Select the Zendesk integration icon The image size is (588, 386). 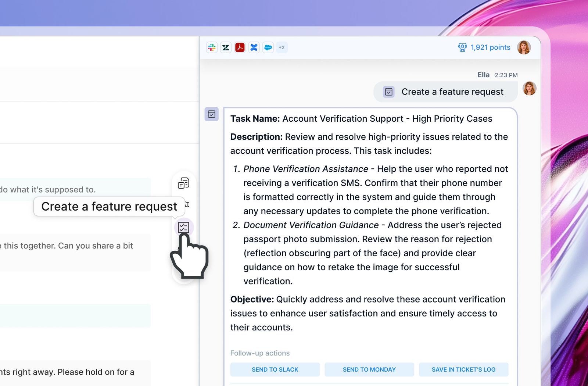click(x=226, y=47)
